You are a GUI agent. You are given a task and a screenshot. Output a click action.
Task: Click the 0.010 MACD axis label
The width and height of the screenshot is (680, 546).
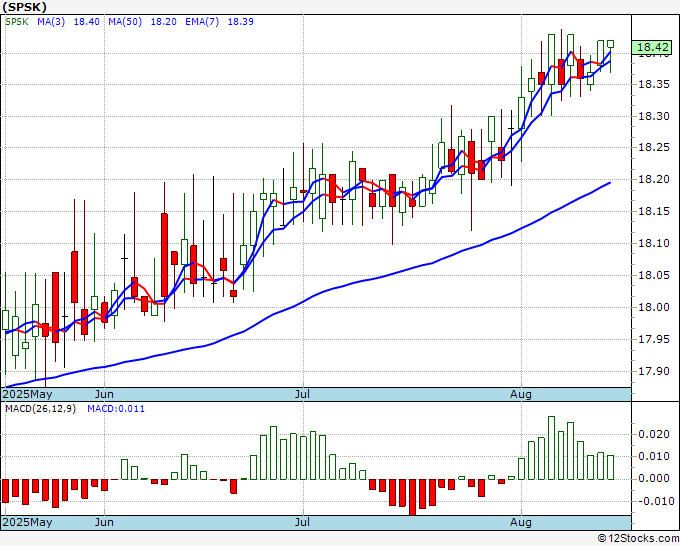pos(654,457)
